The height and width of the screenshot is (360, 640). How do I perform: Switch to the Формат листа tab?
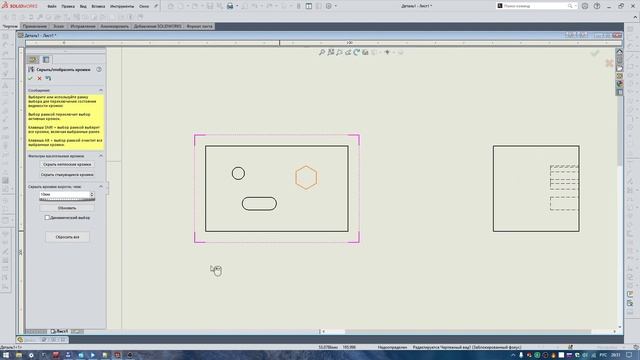point(200,26)
